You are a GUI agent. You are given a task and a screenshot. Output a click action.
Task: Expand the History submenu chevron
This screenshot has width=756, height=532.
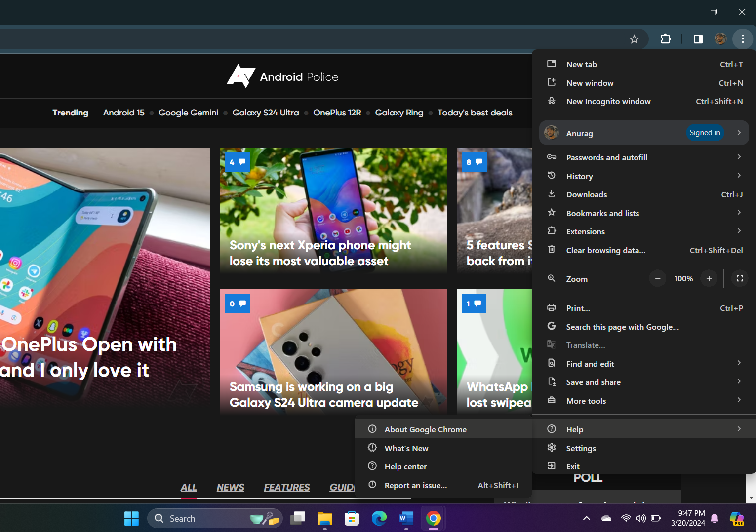coord(739,176)
